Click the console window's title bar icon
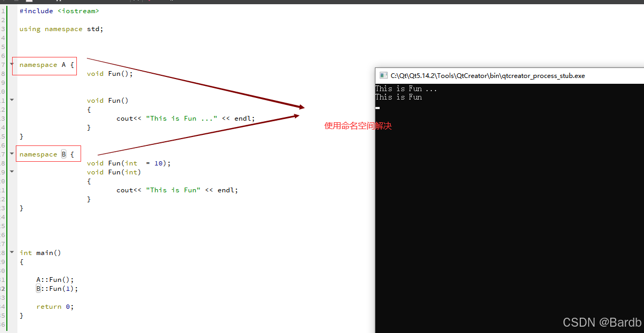This screenshot has height=333, width=644. tap(384, 76)
